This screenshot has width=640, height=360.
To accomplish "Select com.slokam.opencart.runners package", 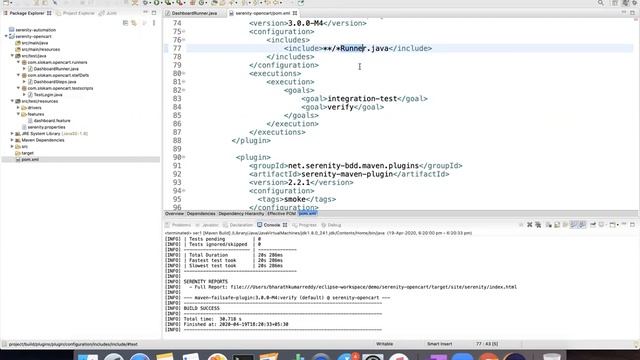I will pyautogui.click(x=57, y=62).
